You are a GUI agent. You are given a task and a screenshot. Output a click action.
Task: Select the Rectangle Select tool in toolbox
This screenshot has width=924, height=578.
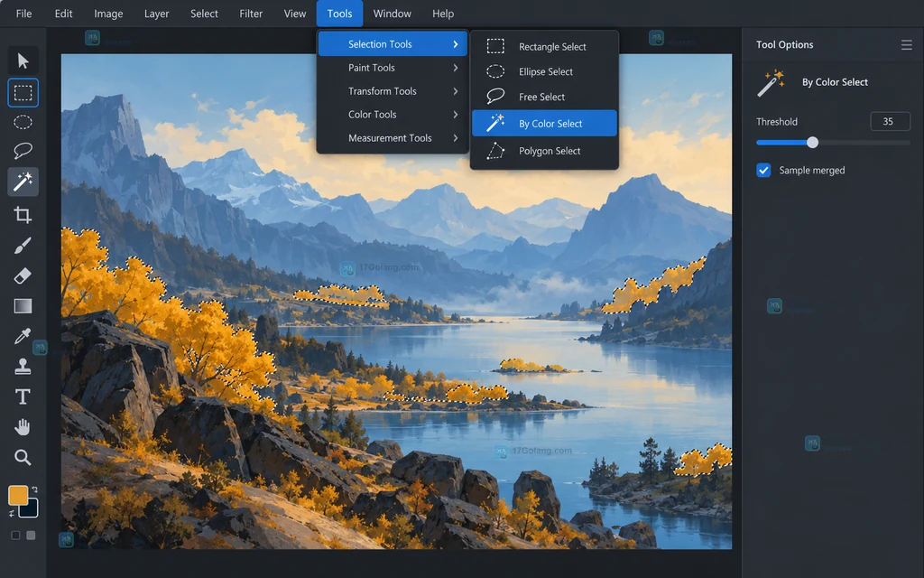[x=23, y=93]
